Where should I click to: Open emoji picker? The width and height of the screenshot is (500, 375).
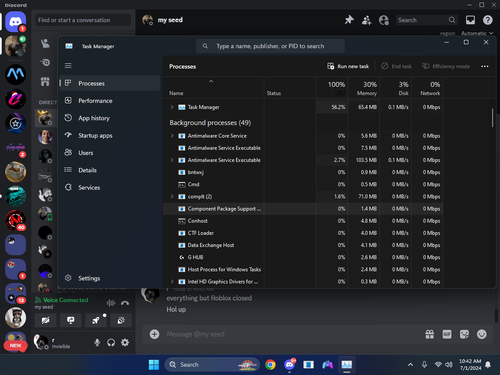tap(482, 334)
